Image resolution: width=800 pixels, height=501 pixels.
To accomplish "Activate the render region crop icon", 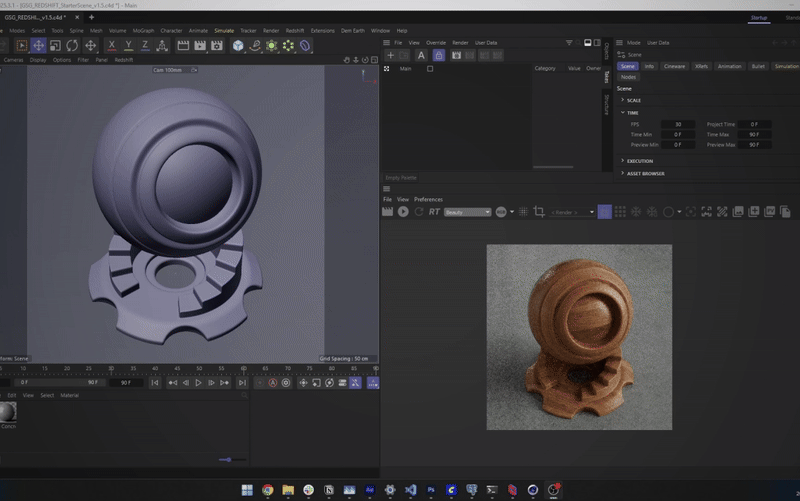I will point(539,211).
